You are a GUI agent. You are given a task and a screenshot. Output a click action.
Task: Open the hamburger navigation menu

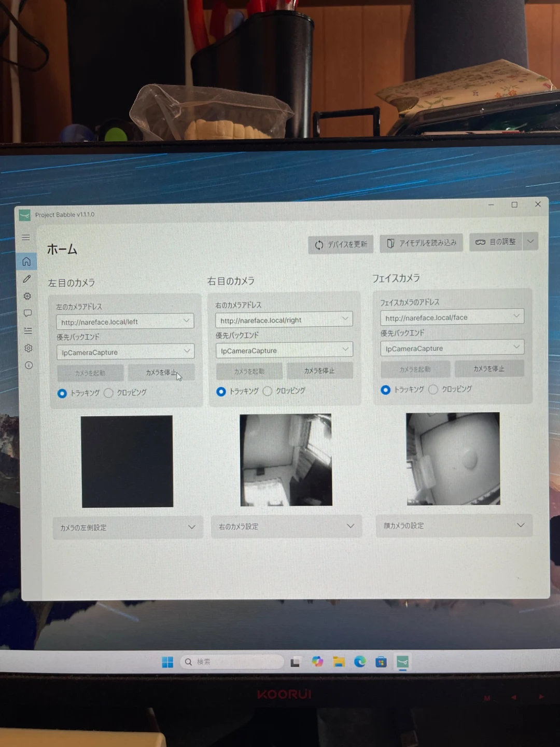25,237
